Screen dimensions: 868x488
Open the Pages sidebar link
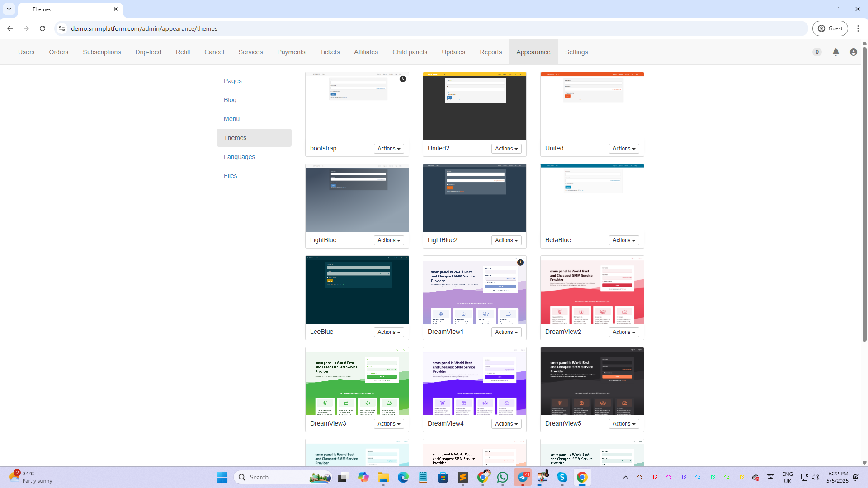coord(232,81)
